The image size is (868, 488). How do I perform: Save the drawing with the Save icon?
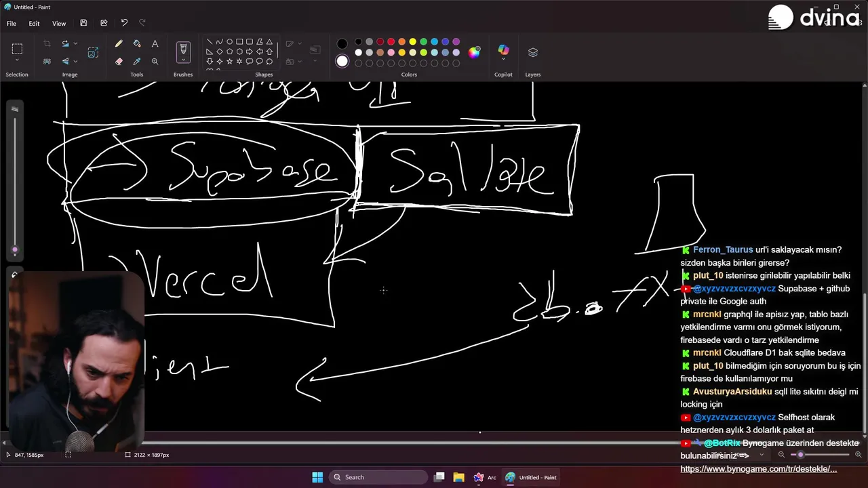tap(83, 23)
